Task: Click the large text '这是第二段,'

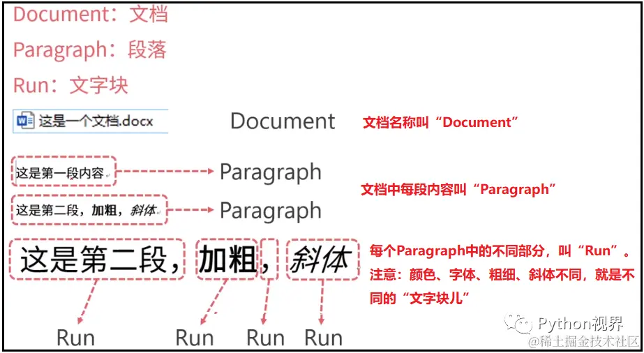Action: 100,260
